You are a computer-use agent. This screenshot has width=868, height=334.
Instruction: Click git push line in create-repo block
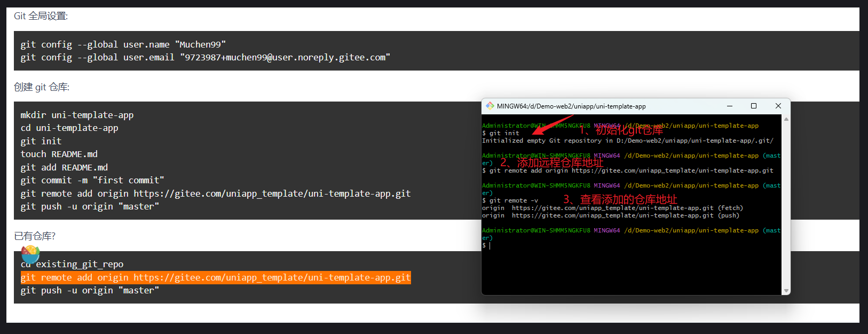point(90,206)
